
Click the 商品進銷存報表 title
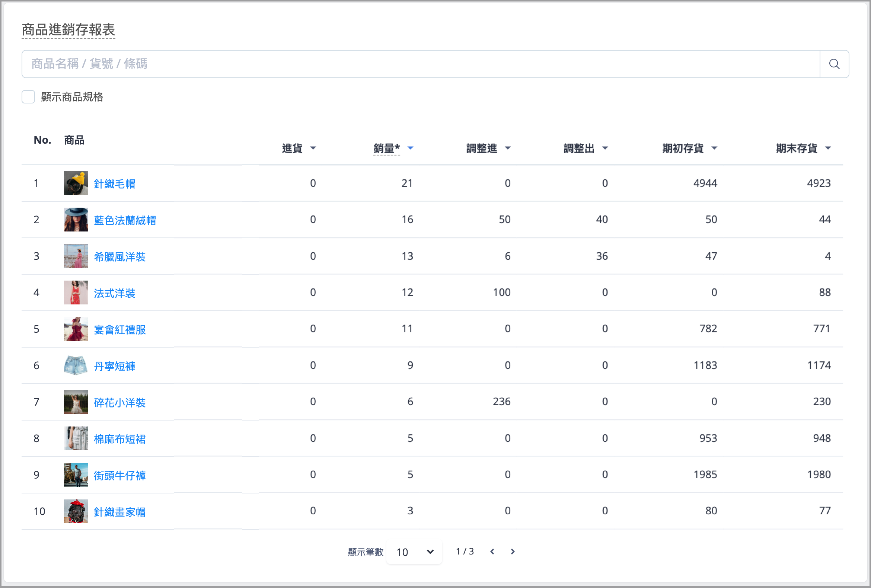pos(68,30)
